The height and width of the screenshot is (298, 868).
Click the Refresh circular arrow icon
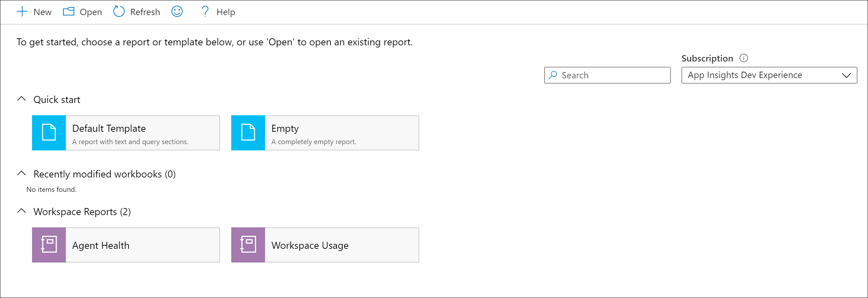click(x=119, y=12)
